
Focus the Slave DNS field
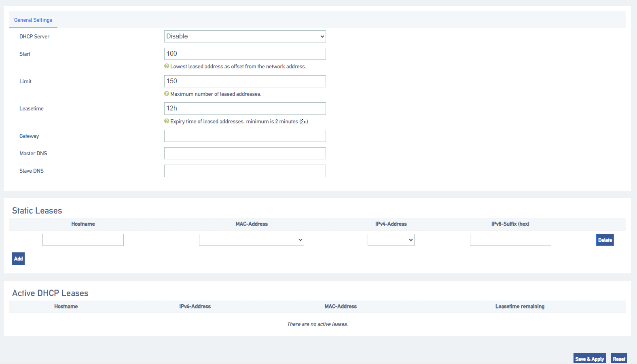245,171
